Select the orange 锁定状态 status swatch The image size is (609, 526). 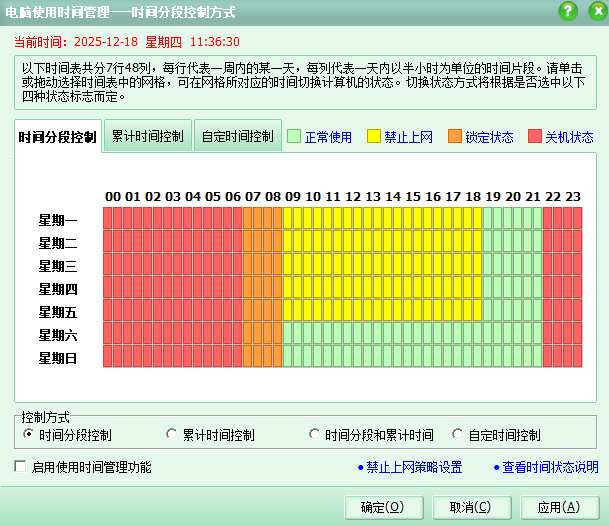(x=455, y=137)
